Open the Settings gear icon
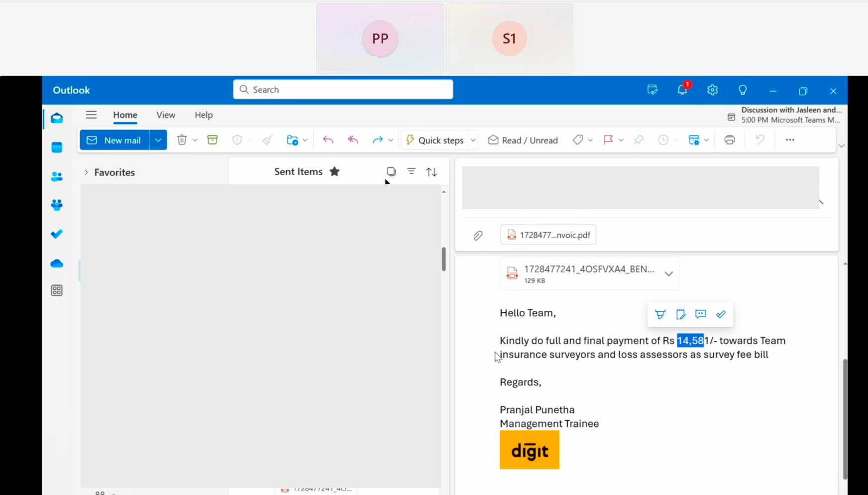 [713, 90]
